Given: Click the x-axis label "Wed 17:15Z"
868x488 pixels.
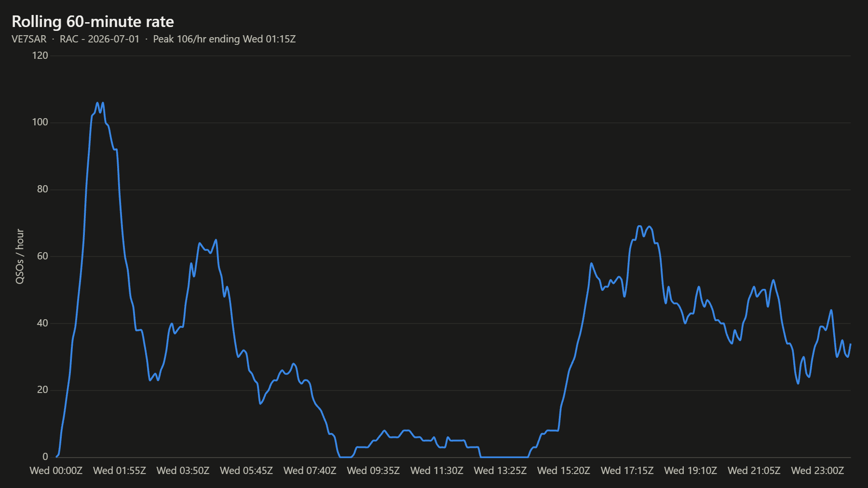Looking at the screenshot, I should [627, 471].
